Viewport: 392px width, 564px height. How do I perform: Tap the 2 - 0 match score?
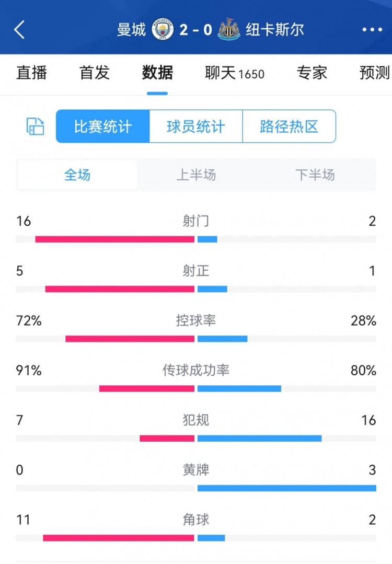pos(195,30)
